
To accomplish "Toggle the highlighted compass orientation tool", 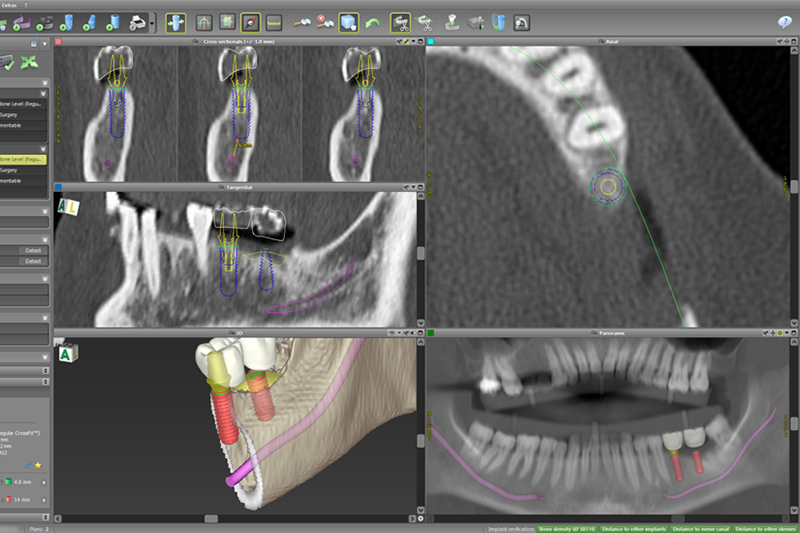I will (251, 23).
